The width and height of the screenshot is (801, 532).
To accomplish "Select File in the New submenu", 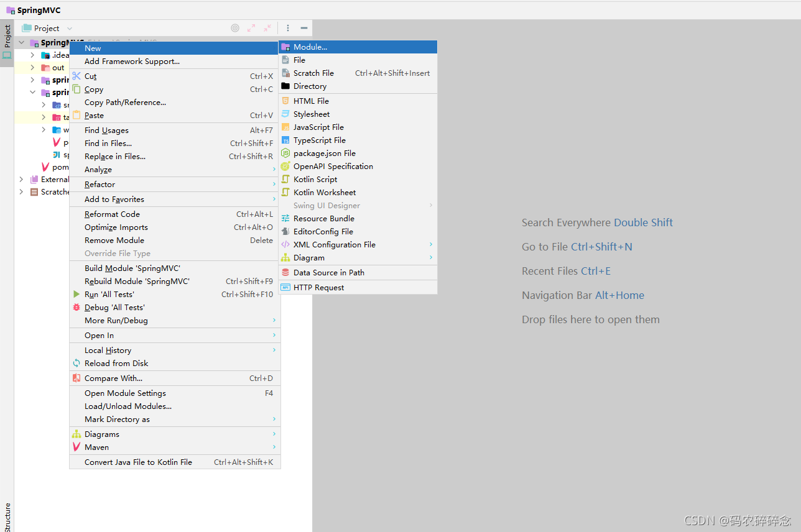I will 358,60.
